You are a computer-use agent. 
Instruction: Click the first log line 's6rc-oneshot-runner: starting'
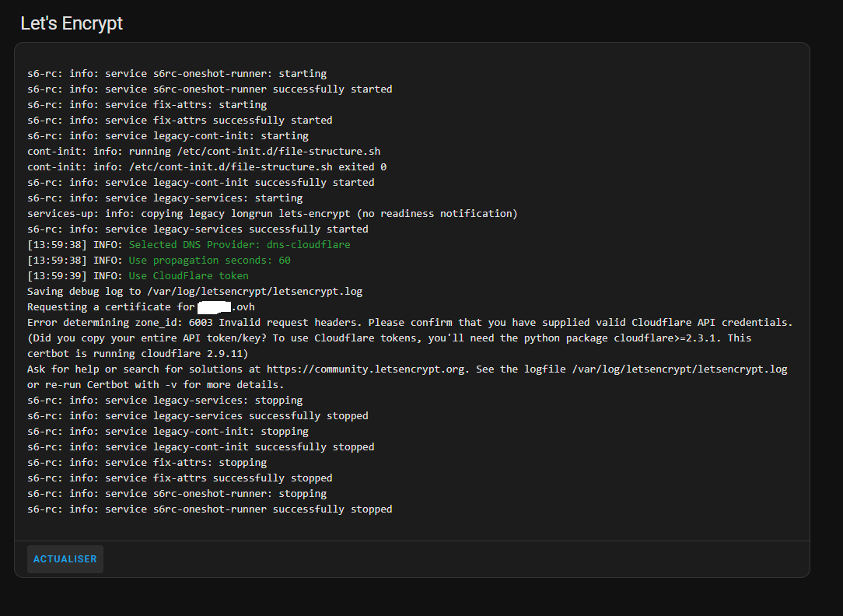(x=177, y=73)
